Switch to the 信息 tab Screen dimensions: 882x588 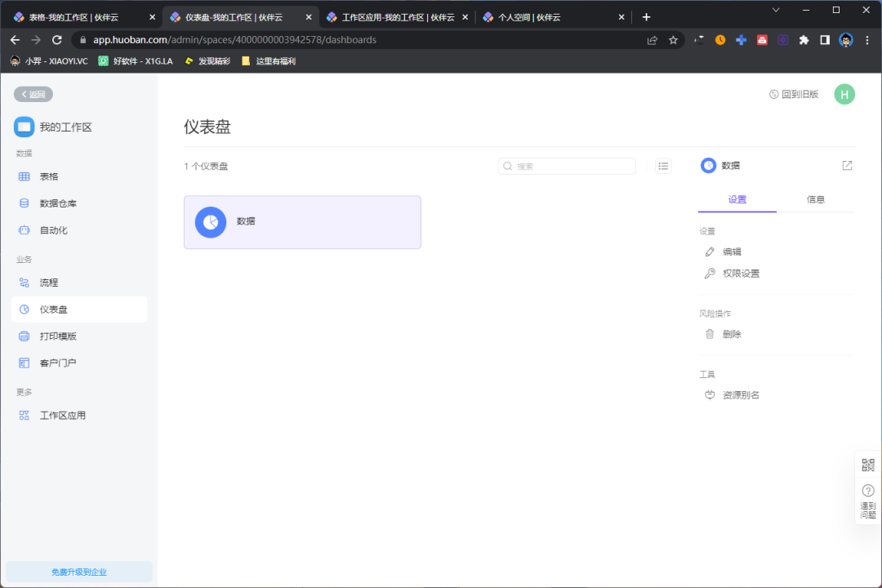pos(816,198)
